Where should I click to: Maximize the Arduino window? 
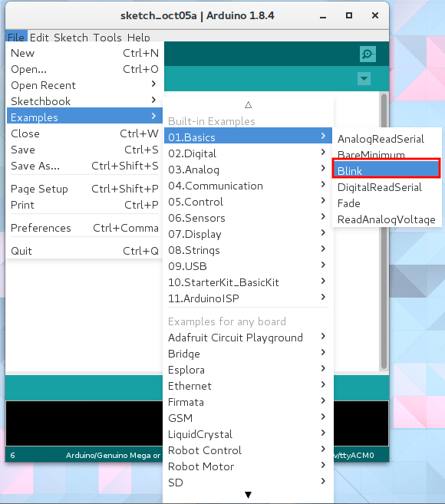tap(349, 15)
